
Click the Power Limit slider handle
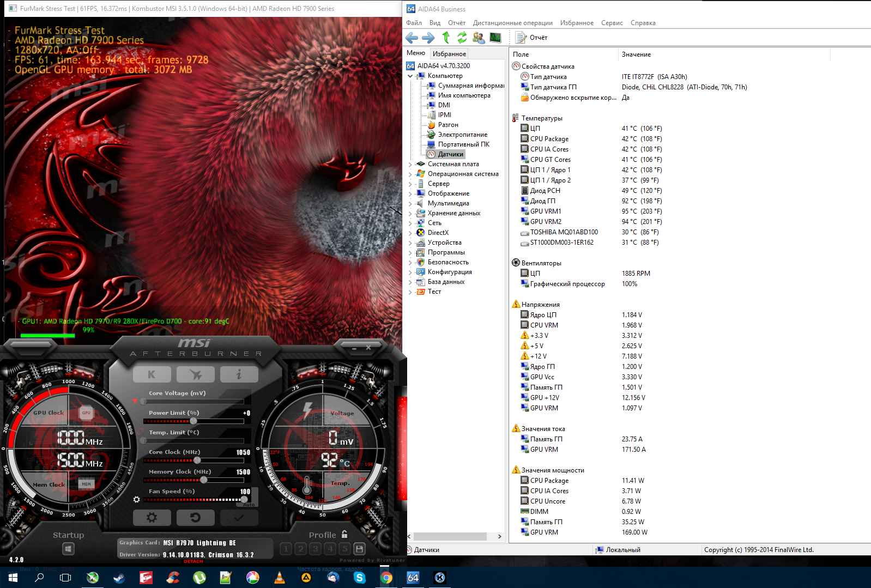pyautogui.click(x=193, y=421)
